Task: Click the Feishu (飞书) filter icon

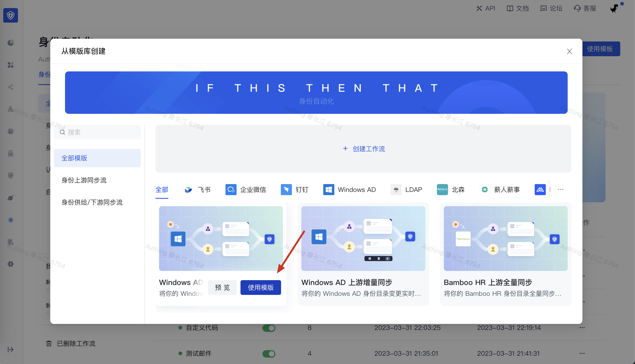Action: [x=188, y=190]
